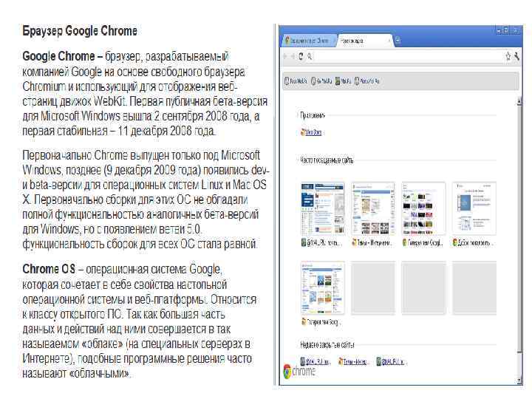Click the "Добро пожаловать" caption under thumbnail
The image size is (532, 399).
(x=474, y=243)
